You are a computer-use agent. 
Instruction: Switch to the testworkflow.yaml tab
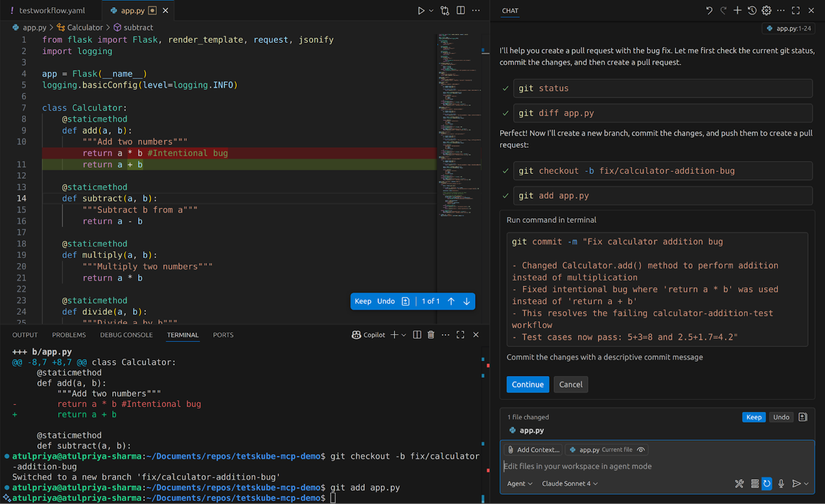click(53, 10)
